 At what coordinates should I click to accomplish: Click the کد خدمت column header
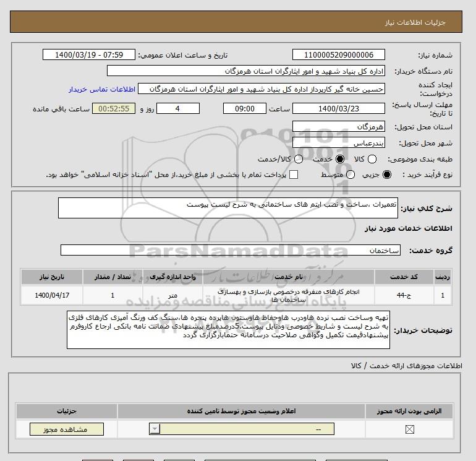click(404, 277)
